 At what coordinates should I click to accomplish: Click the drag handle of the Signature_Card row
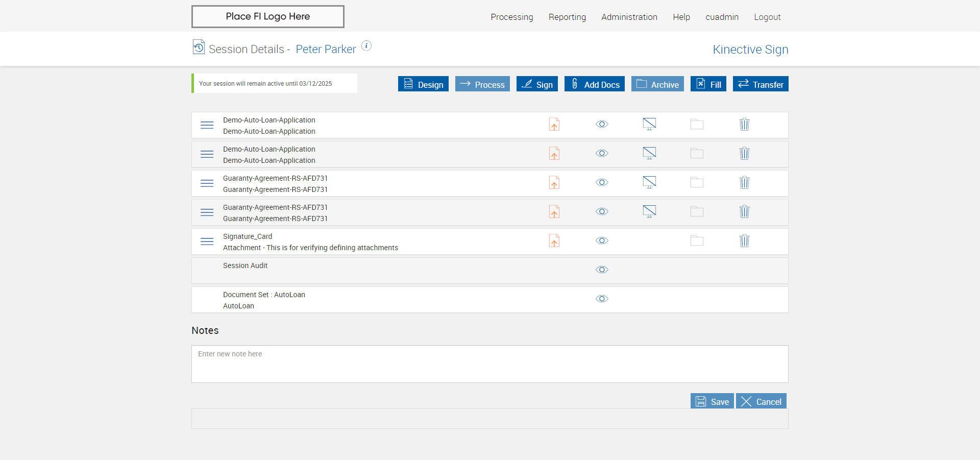[x=207, y=241]
